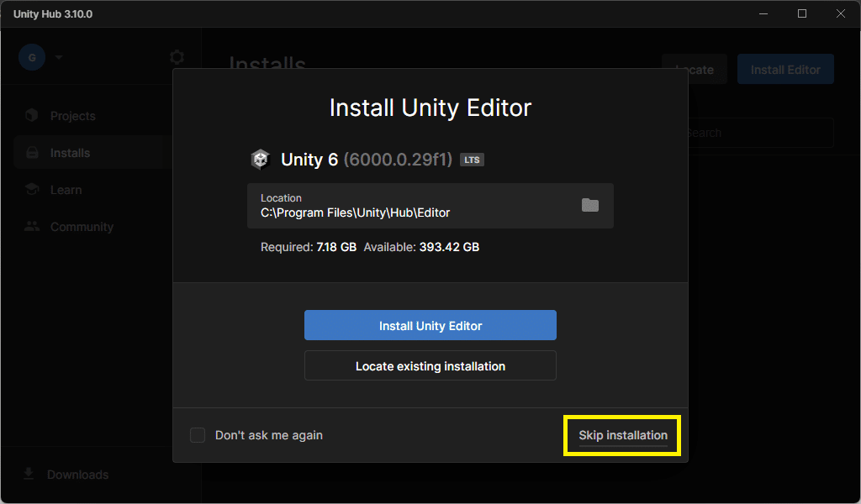
Task: Click the LTS badge next to version
Action: click(x=471, y=159)
